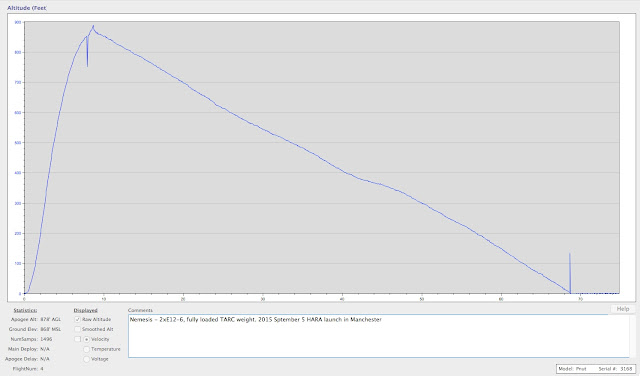Click the apogee peak on the altitude curve
This screenshot has height=376, width=640.
click(x=93, y=26)
